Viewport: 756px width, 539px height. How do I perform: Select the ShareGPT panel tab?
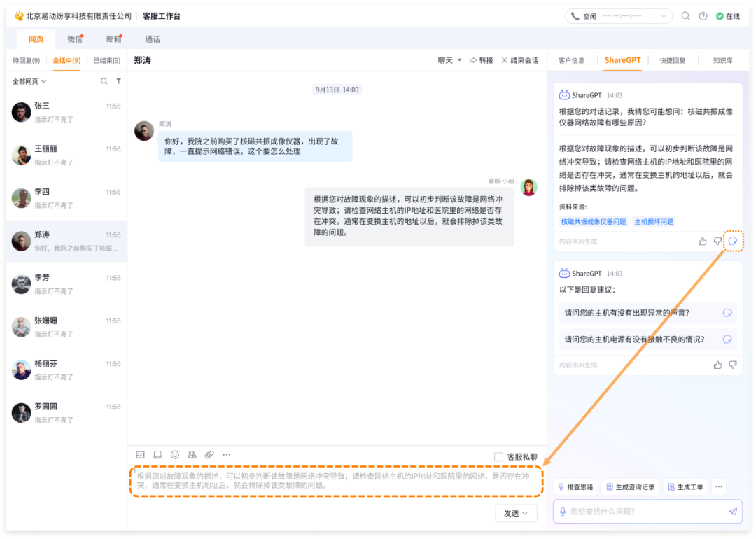coord(622,60)
